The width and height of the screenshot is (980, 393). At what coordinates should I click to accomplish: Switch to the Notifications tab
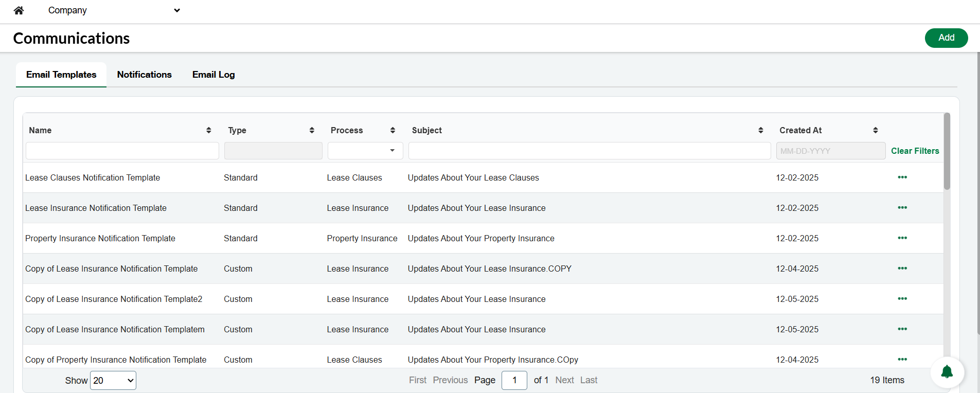tap(145, 75)
